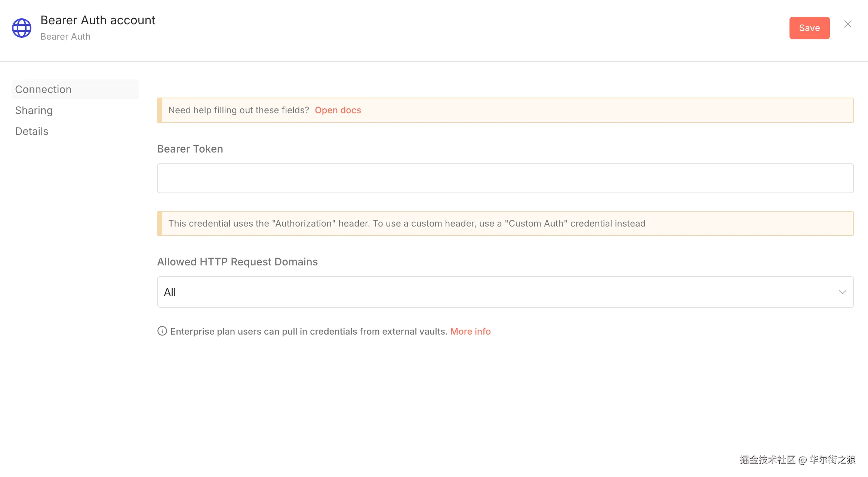Viewport: 868px width, 477px height.
Task: Click the Bearer Auth account title
Action: (x=98, y=20)
